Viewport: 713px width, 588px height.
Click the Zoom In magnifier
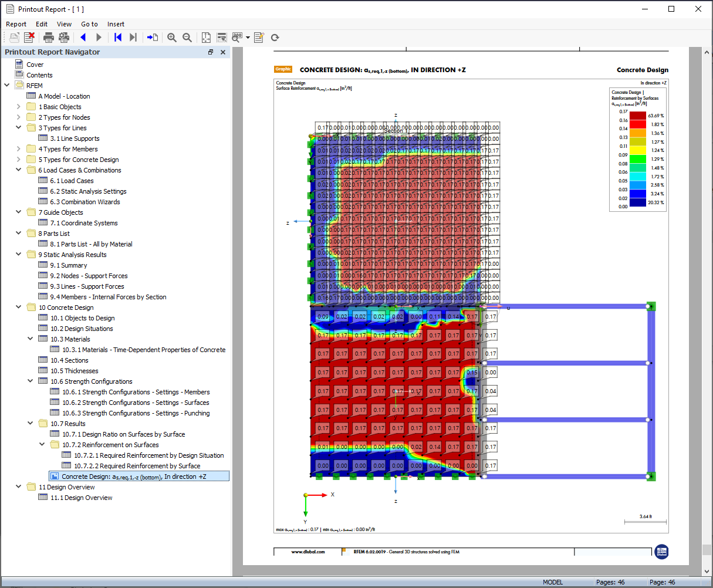coord(172,38)
